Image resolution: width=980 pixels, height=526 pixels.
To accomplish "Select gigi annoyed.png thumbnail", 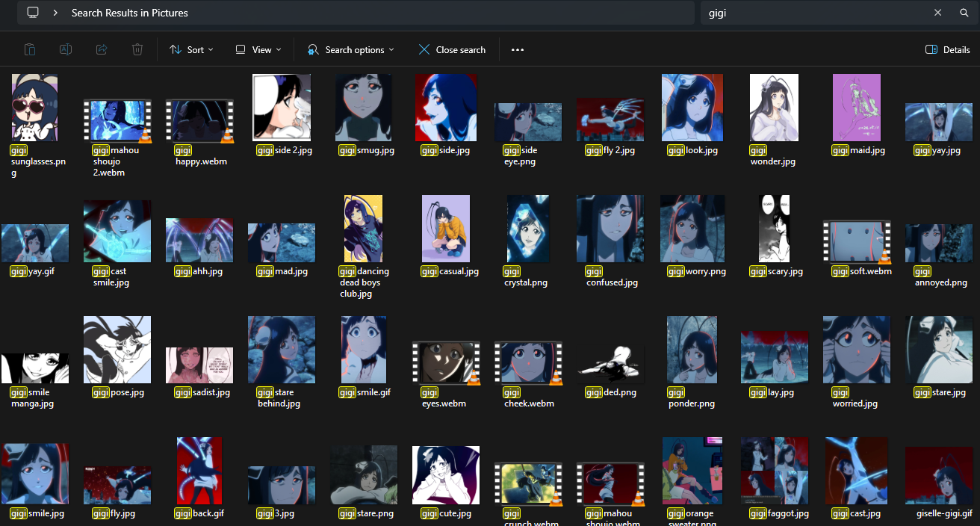I will 939,243.
